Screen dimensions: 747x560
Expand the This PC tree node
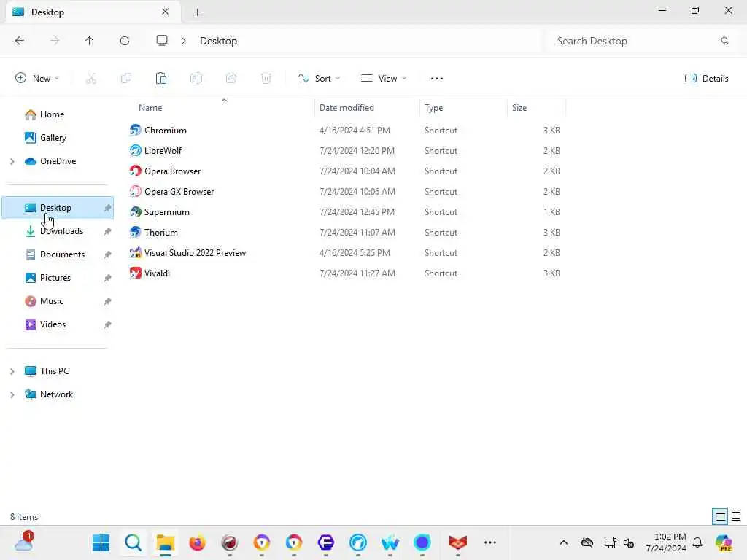point(12,371)
